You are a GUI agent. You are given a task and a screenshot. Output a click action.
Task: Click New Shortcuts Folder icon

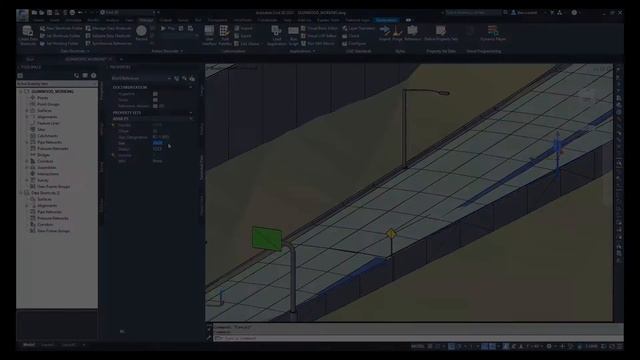pyautogui.click(x=42, y=29)
